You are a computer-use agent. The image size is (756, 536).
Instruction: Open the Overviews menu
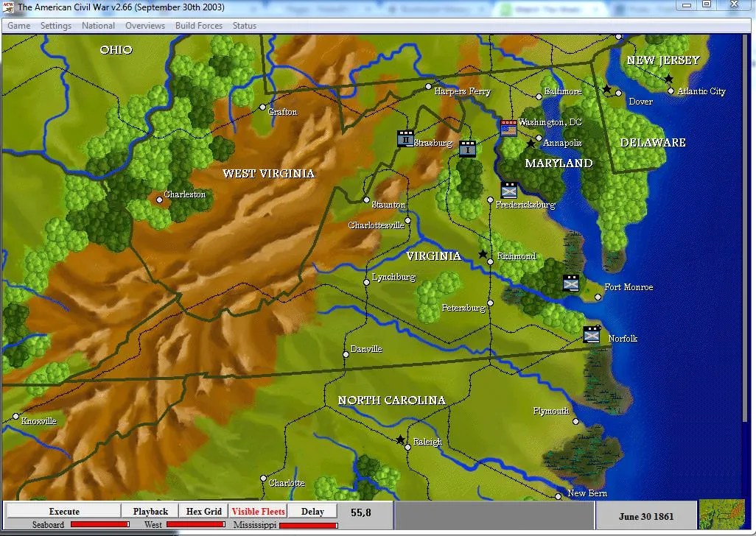145,26
